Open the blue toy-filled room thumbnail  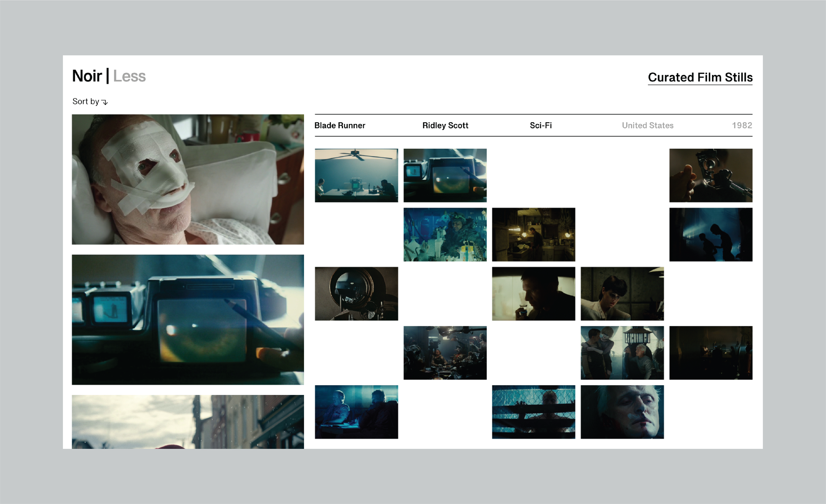tap(445, 234)
